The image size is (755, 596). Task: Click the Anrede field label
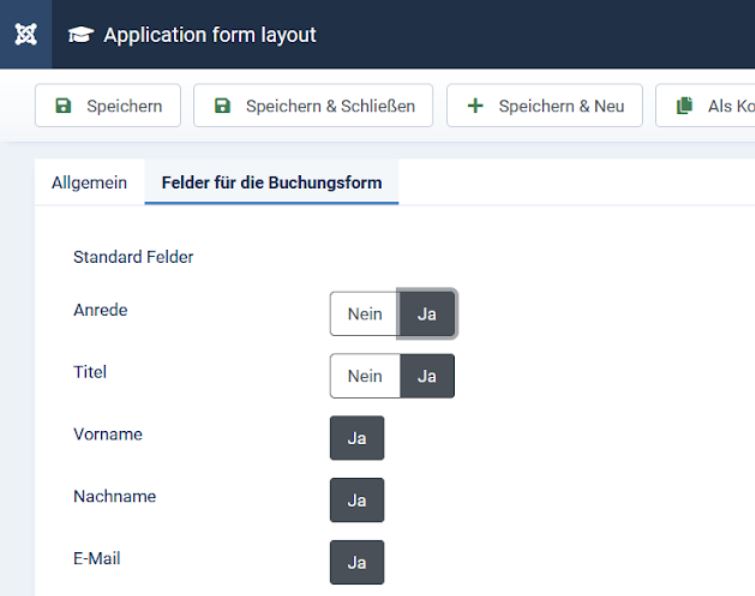100,310
